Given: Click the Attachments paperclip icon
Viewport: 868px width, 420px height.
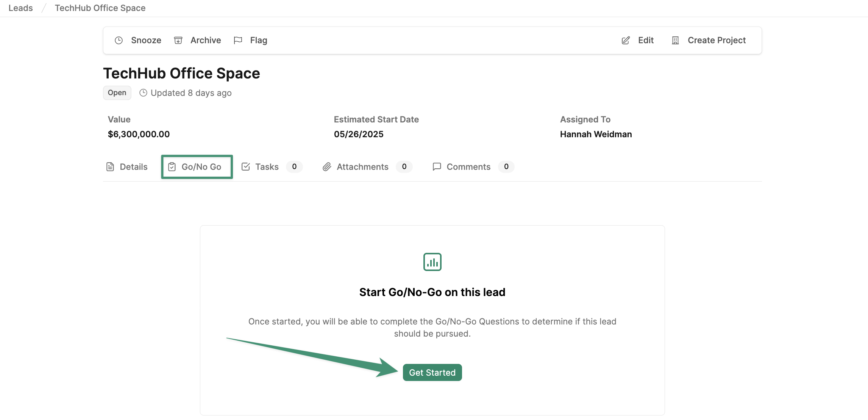Looking at the screenshot, I should point(327,167).
